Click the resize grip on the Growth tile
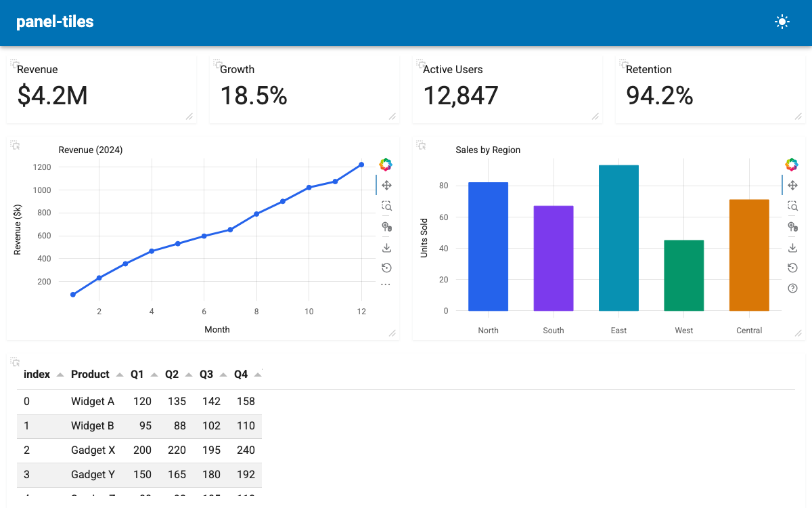The height and width of the screenshot is (508, 812). tap(392, 117)
